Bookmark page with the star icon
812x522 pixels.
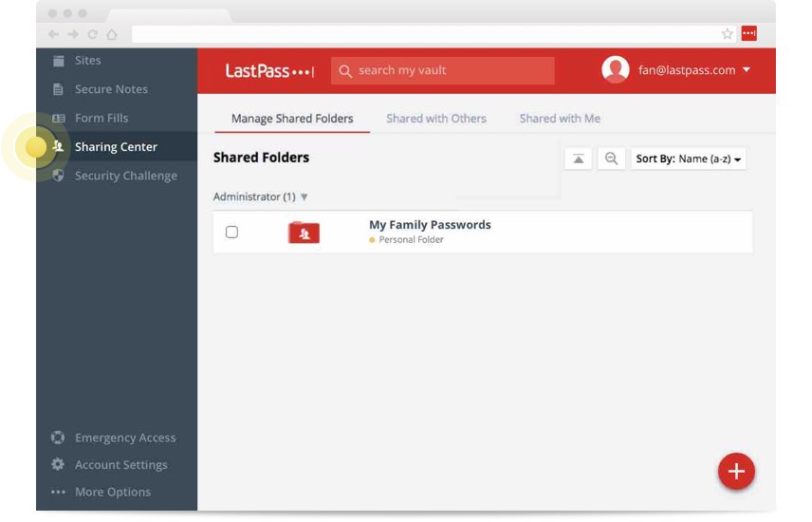(728, 33)
